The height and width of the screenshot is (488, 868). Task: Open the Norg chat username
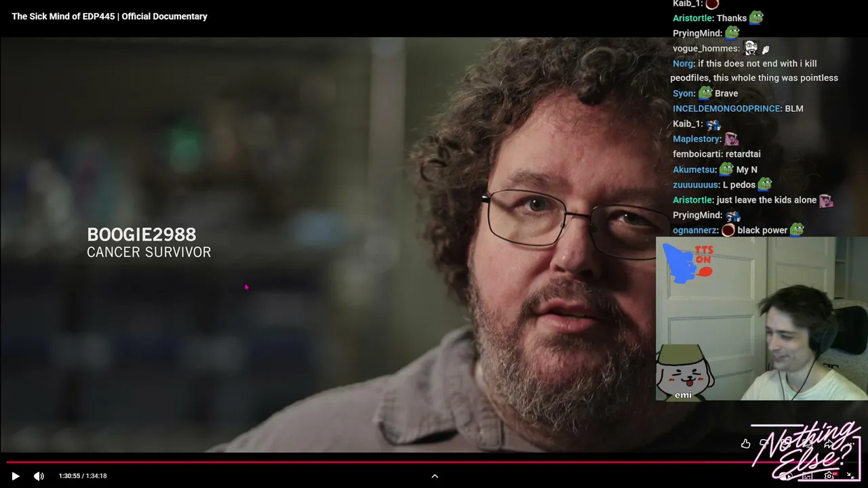(x=683, y=64)
